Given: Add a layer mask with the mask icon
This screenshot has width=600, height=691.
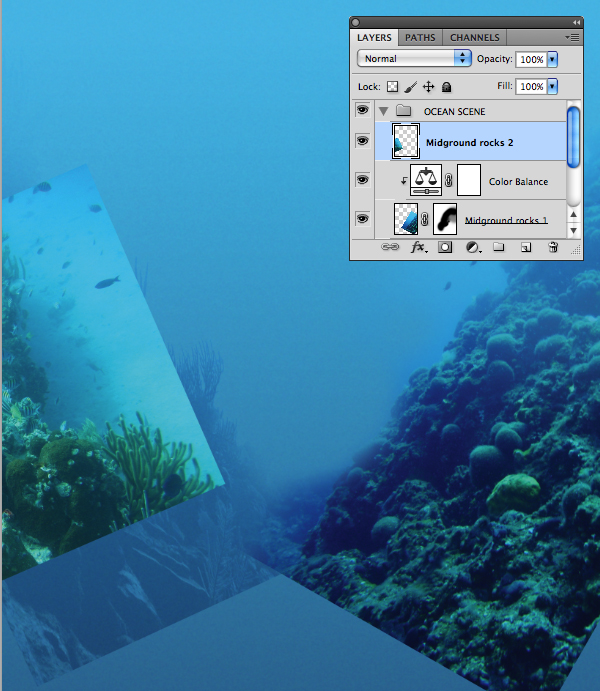Looking at the screenshot, I should [444, 247].
